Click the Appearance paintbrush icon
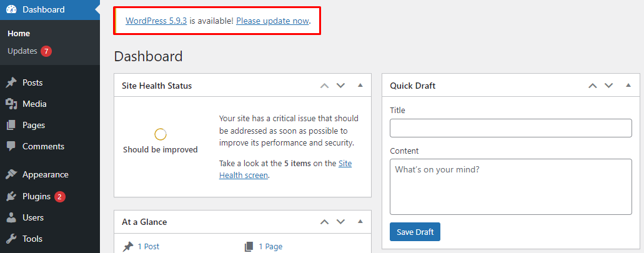Screen dimensions: 644x253 11,175
